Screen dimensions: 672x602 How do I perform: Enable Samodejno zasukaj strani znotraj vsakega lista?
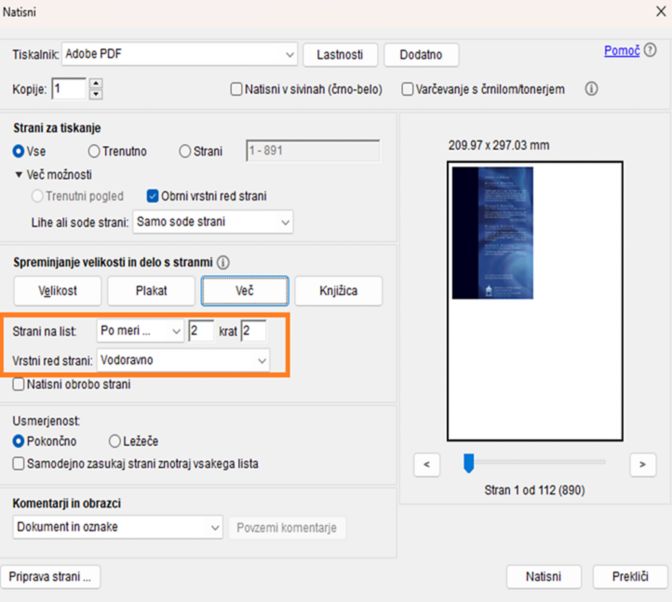(18, 464)
